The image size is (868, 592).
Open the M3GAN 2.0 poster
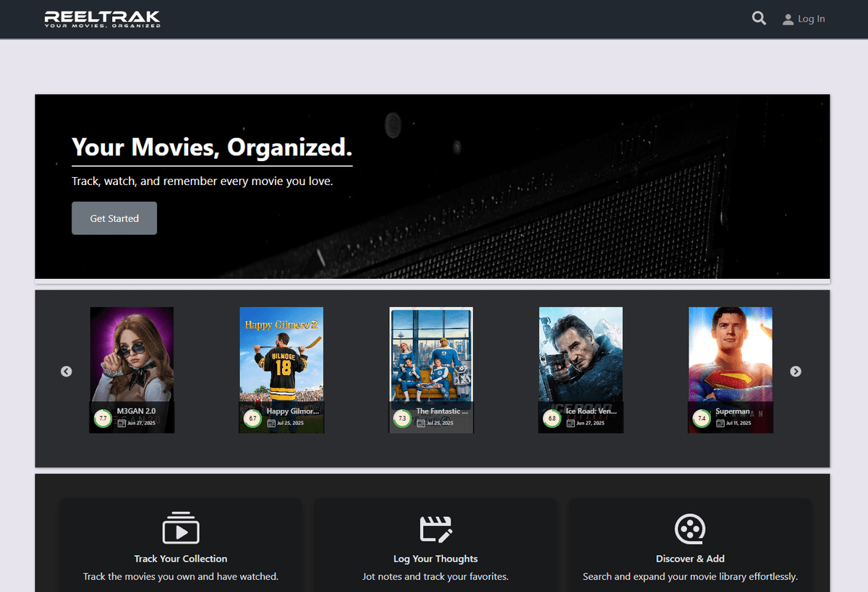pos(132,354)
